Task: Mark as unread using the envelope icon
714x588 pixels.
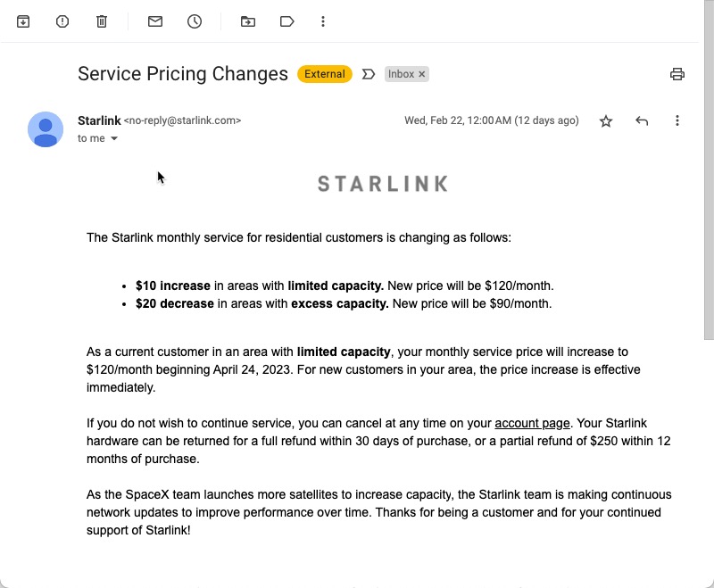Action: pyautogui.click(x=155, y=21)
